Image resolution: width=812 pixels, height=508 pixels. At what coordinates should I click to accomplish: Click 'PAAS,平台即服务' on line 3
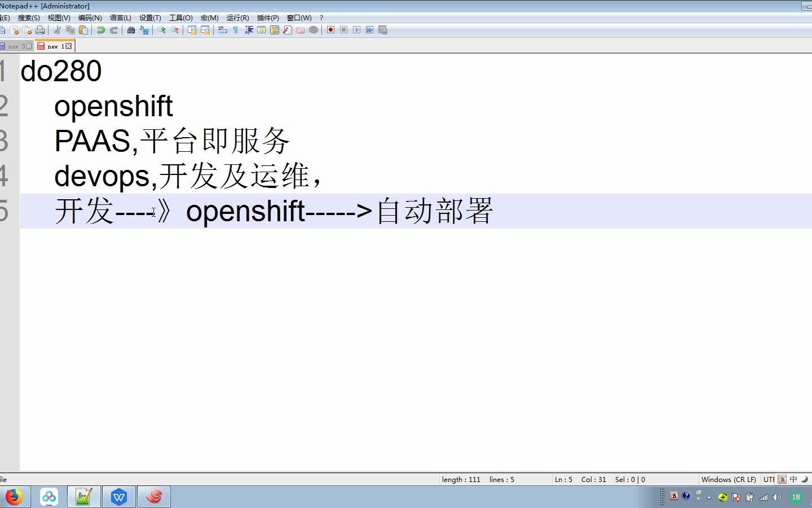click(x=172, y=141)
